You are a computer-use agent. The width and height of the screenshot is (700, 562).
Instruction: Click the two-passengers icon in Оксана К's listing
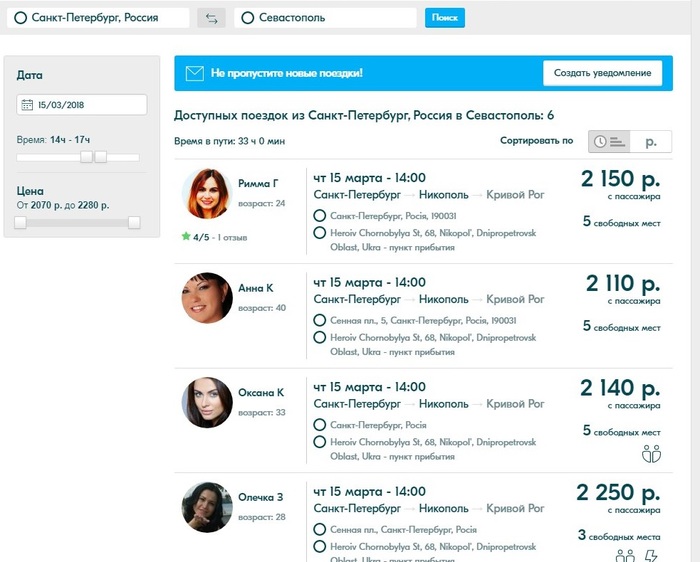coord(651,454)
